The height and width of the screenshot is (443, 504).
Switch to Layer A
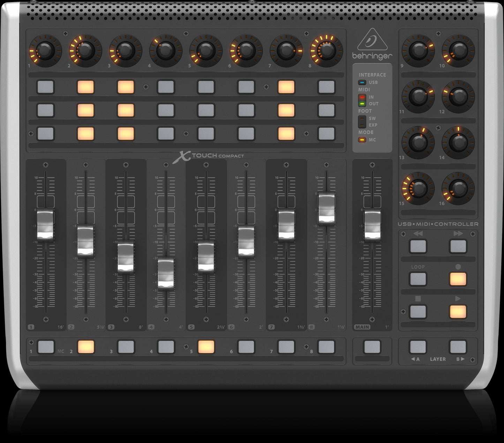(x=418, y=347)
